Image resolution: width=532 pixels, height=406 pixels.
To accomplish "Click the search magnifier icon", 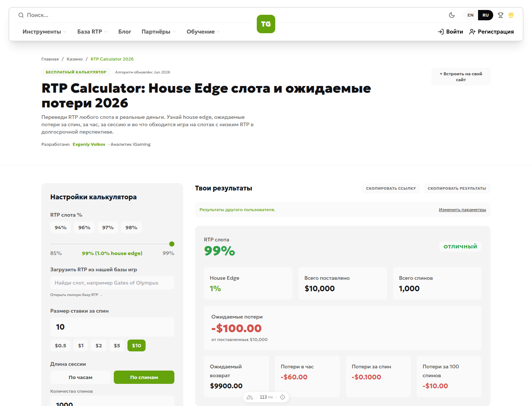I will 21,15.
